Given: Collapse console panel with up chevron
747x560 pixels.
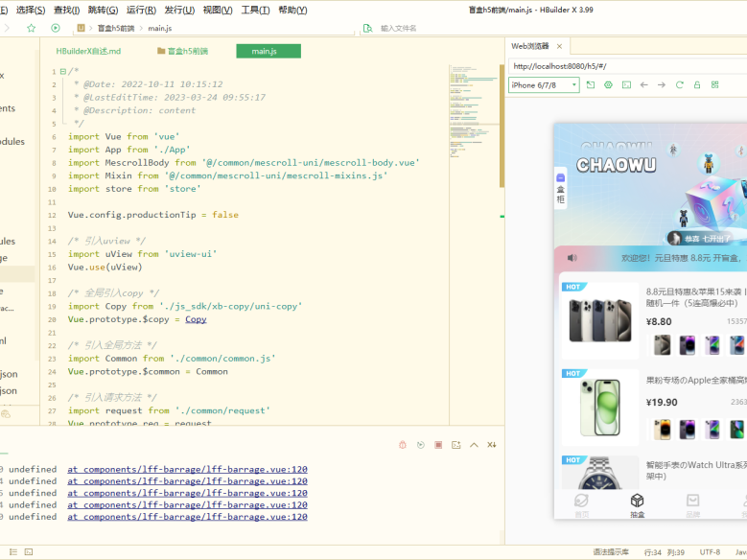Looking at the screenshot, I should 474,444.
